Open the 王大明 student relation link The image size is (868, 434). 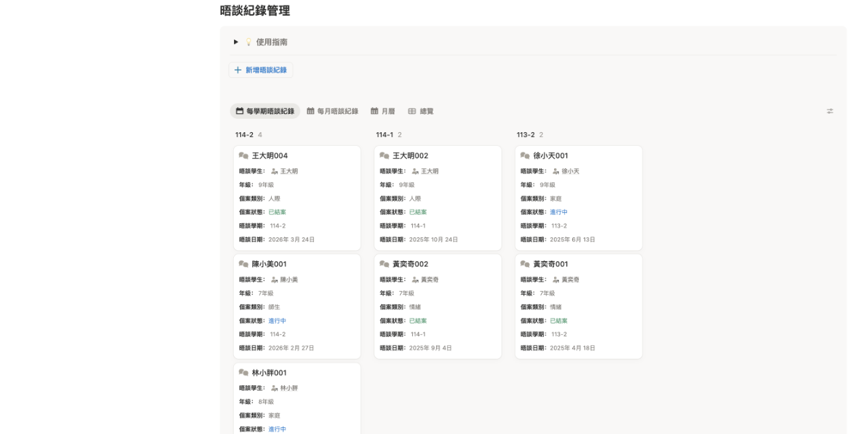[x=288, y=171]
